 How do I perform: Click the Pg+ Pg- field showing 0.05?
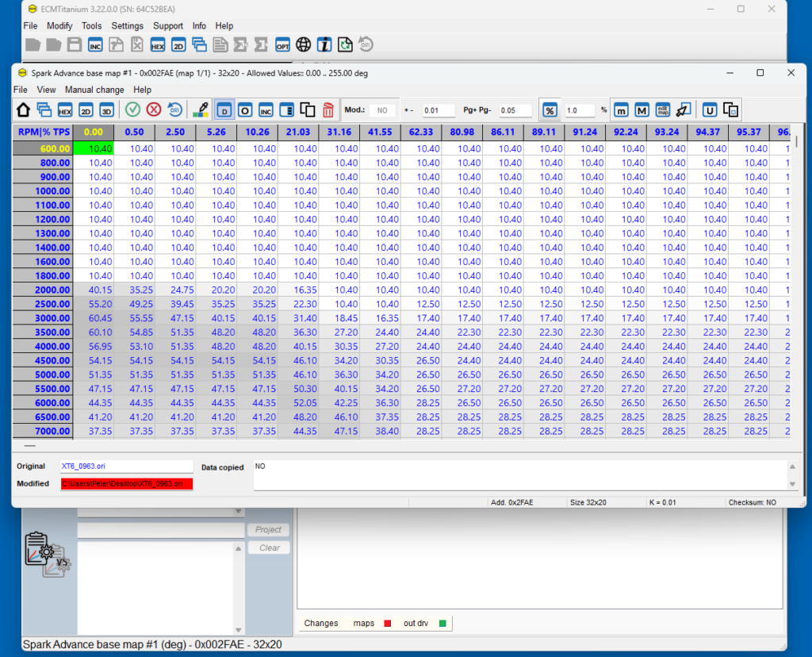click(x=515, y=110)
